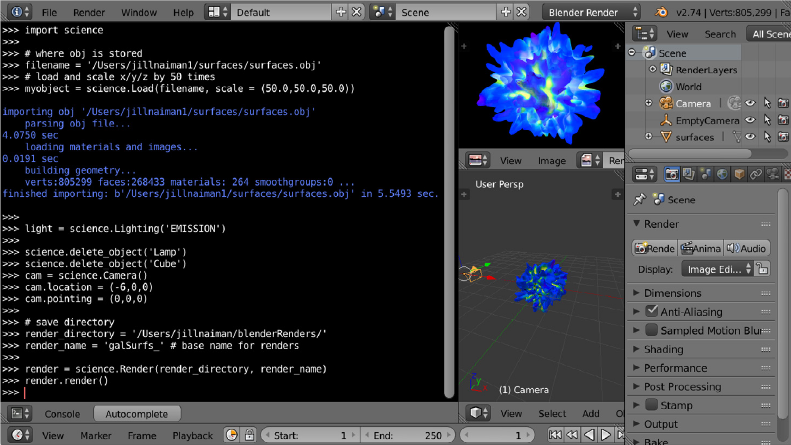Screen dimensions: 791x445
Task: Toggle the Anti-Aliasing checkbox
Action: click(651, 311)
